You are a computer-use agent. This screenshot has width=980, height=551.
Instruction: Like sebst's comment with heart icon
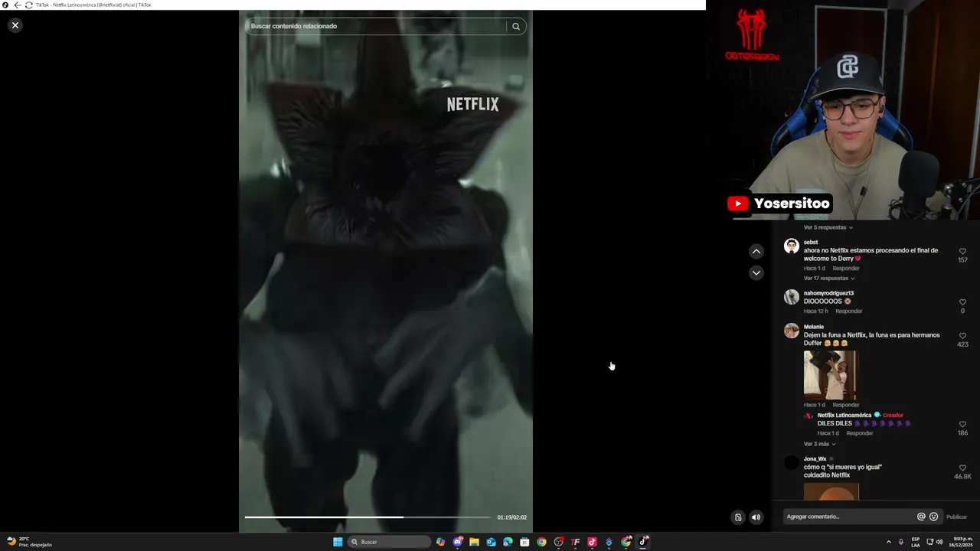click(962, 251)
